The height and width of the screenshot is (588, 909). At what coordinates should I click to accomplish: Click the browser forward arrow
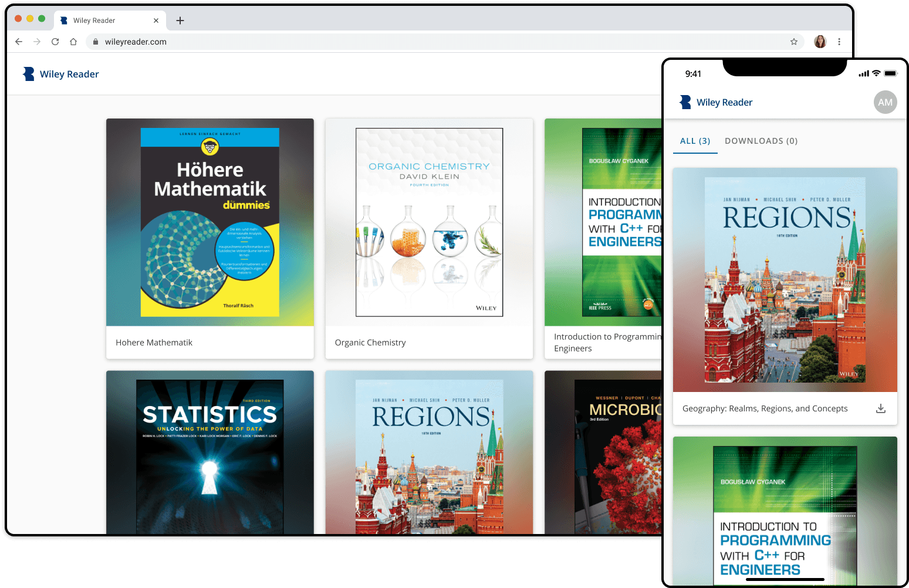coord(37,42)
